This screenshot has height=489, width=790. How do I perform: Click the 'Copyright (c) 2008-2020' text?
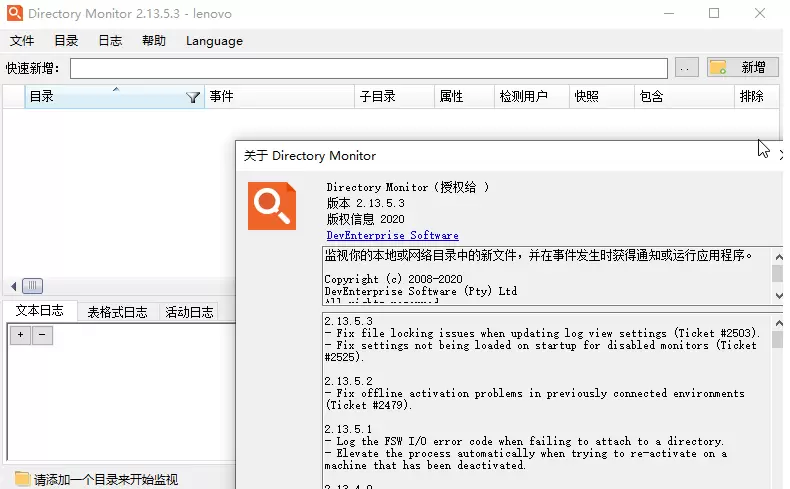(x=393, y=279)
